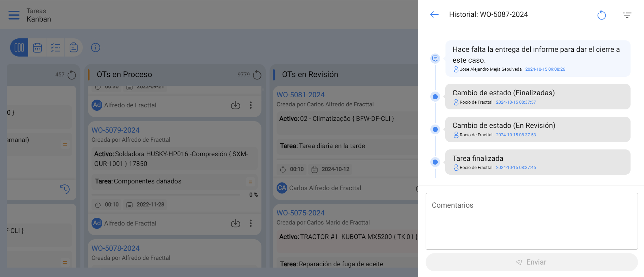
Task: Go back from the Historial panel
Action: point(434,14)
